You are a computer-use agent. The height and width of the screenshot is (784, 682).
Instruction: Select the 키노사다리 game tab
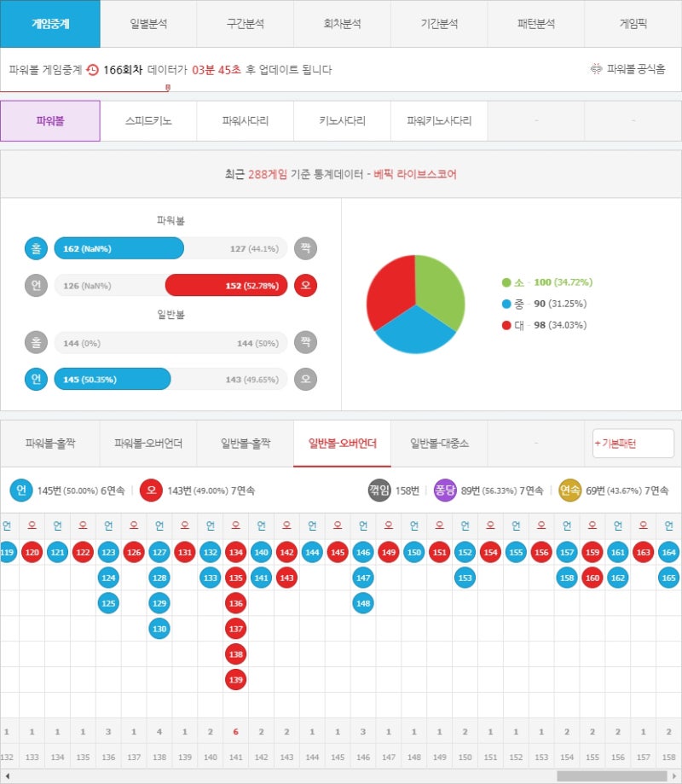tap(342, 120)
